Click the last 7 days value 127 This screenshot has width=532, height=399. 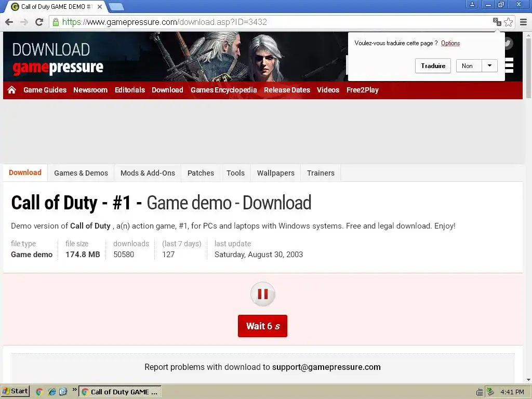pyautogui.click(x=168, y=255)
